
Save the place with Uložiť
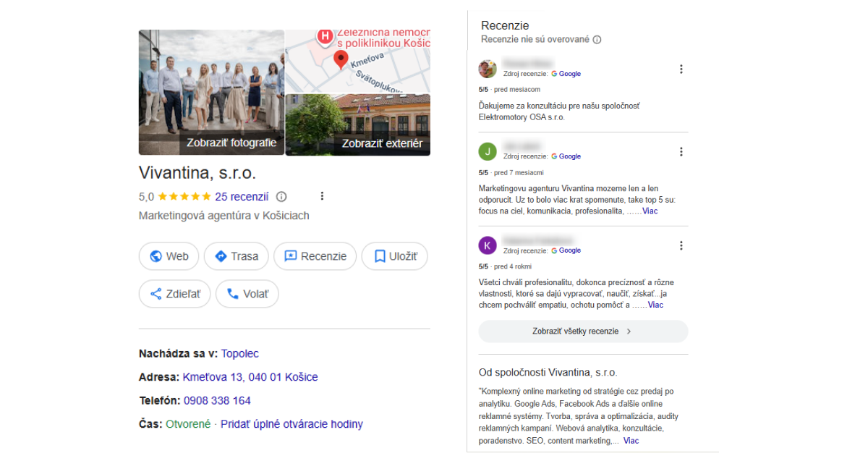(x=394, y=256)
